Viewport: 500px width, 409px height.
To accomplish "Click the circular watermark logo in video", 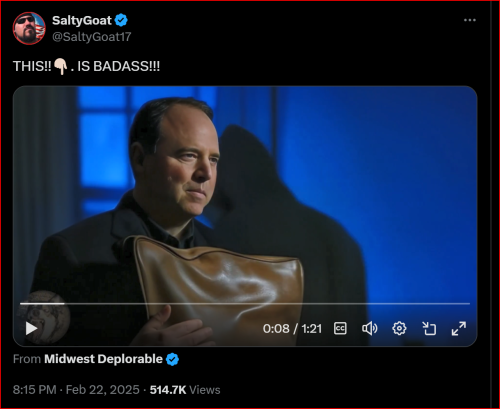I will point(43,317).
